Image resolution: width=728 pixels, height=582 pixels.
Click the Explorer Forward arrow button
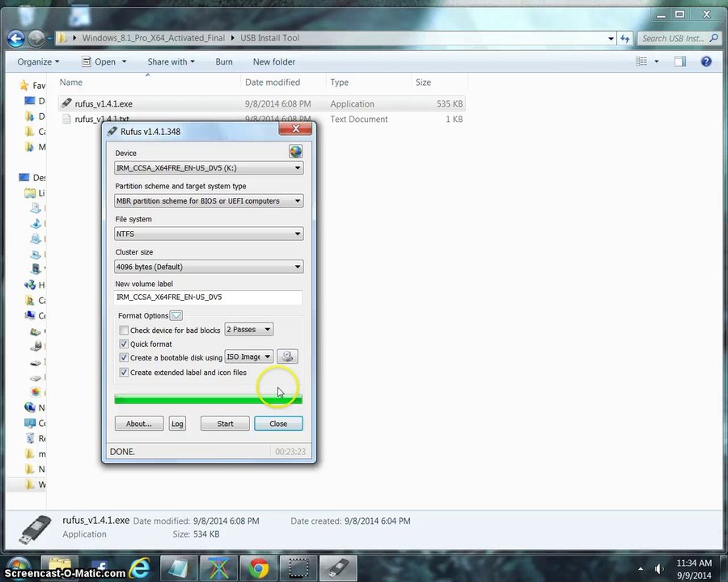click(36, 38)
